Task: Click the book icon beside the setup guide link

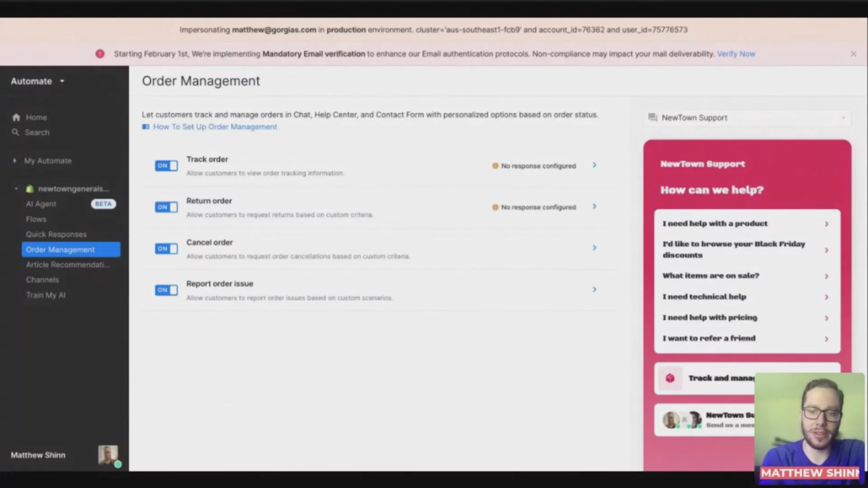Action: point(146,127)
